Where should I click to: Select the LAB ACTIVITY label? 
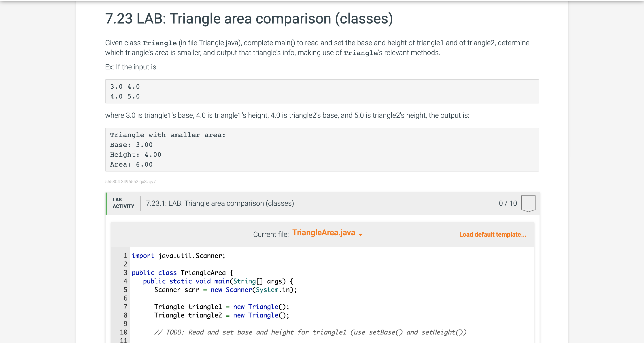click(123, 203)
